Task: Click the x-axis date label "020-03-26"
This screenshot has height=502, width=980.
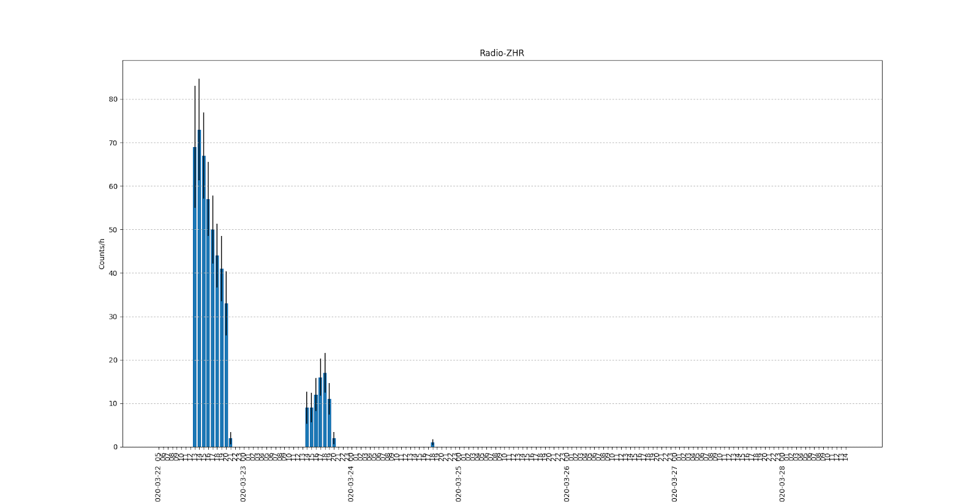Action: (567, 484)
